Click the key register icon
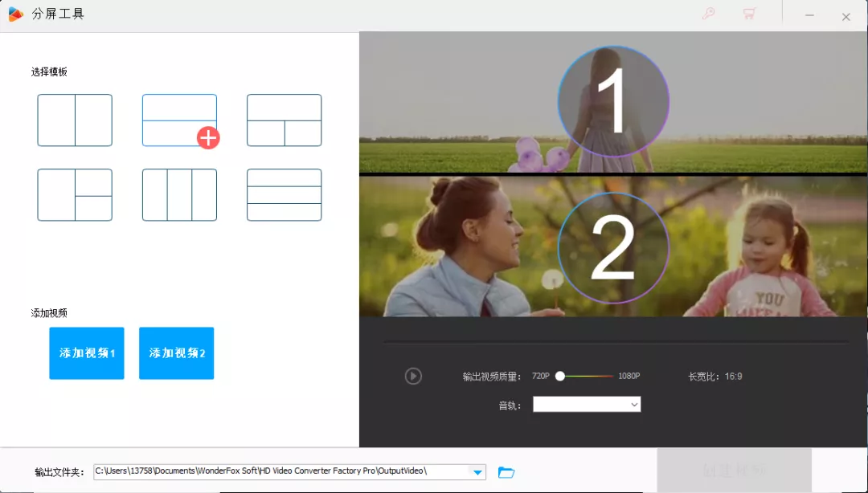Image resolution: width=868 pixels, height=493 pixels. click(x=709, y=14)
